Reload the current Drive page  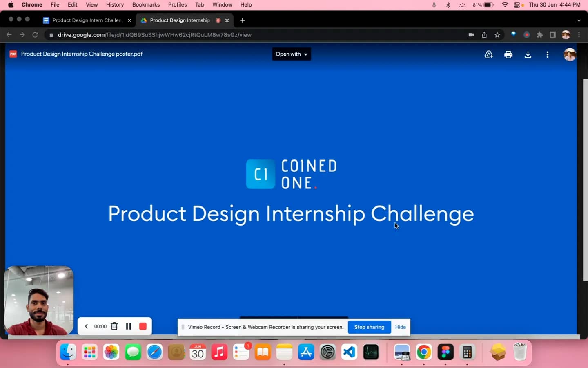coord(35,35)
